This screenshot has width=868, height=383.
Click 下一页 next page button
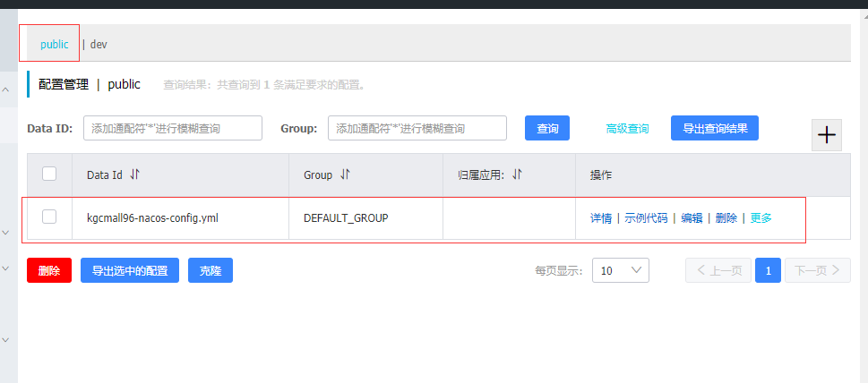coord(818,270)
